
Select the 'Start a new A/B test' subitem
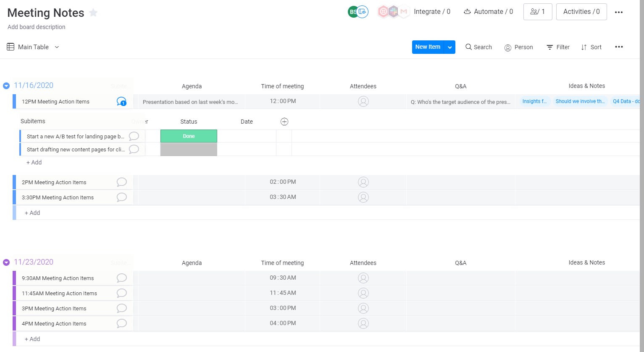(76, 137)
